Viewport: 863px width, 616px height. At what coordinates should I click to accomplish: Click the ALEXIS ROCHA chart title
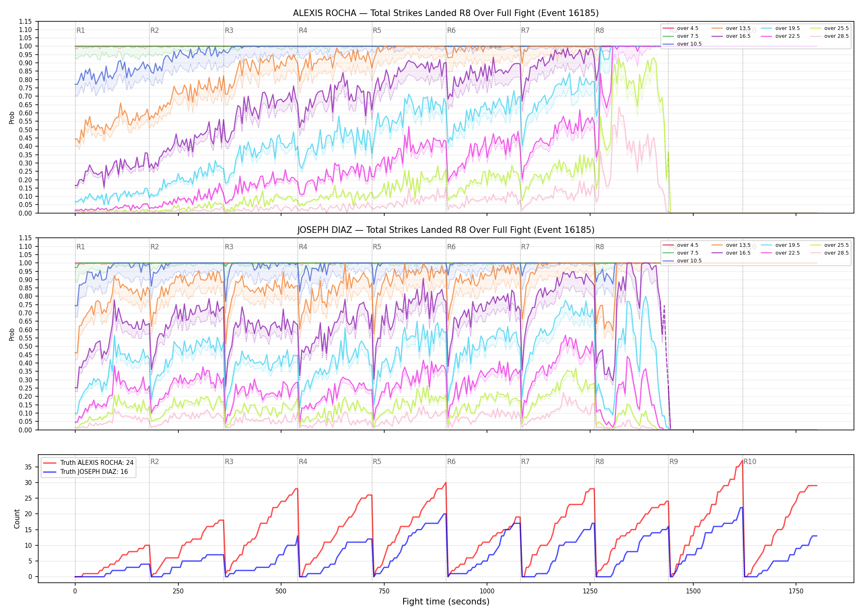pos(446,13)
